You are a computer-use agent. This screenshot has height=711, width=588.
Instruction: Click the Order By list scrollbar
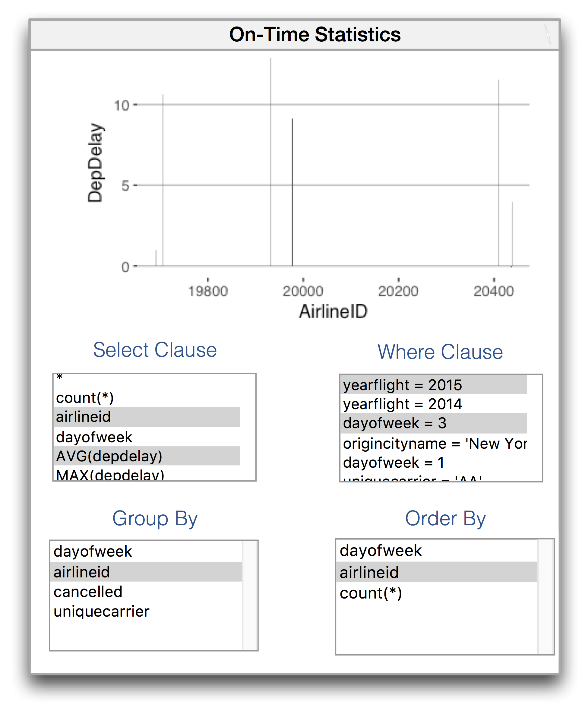pyautogui.click(x=545, y=596)
